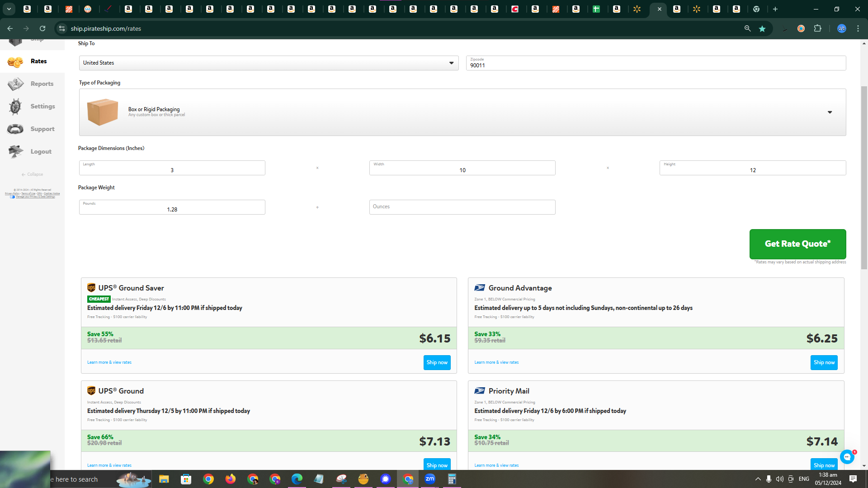Click the Length dimension field

(172, 168)
